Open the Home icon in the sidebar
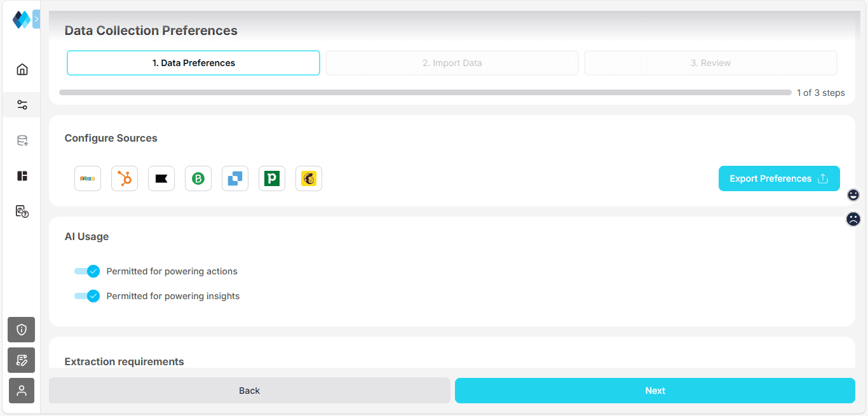 tap(22, 69)
